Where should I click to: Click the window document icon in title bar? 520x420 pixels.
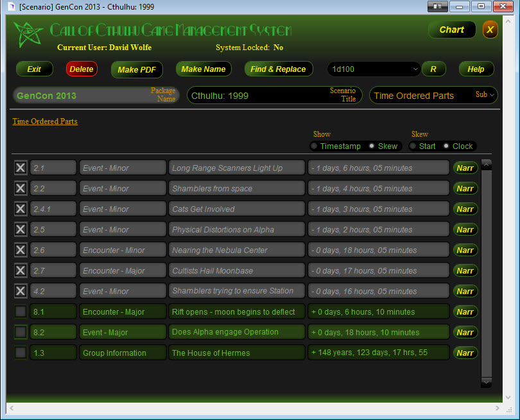12,6
